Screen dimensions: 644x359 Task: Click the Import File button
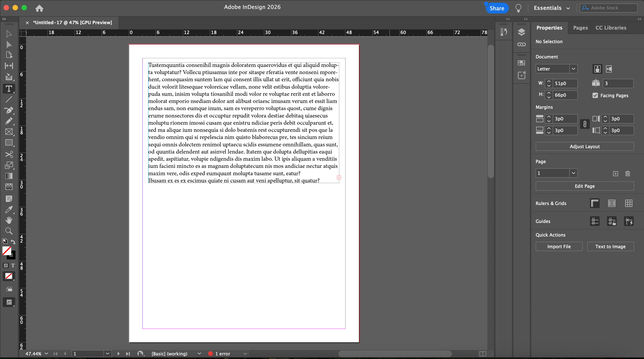(x=559, y=246)
